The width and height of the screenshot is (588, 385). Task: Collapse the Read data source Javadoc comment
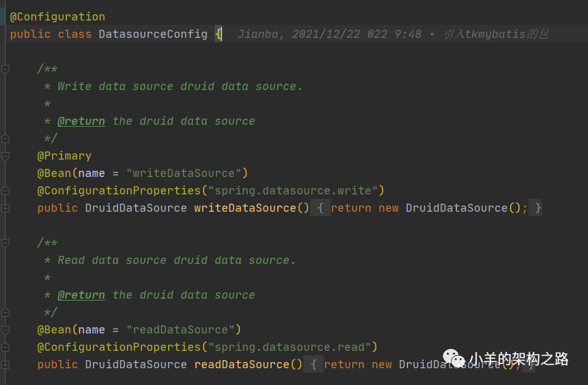click(6, 243)
